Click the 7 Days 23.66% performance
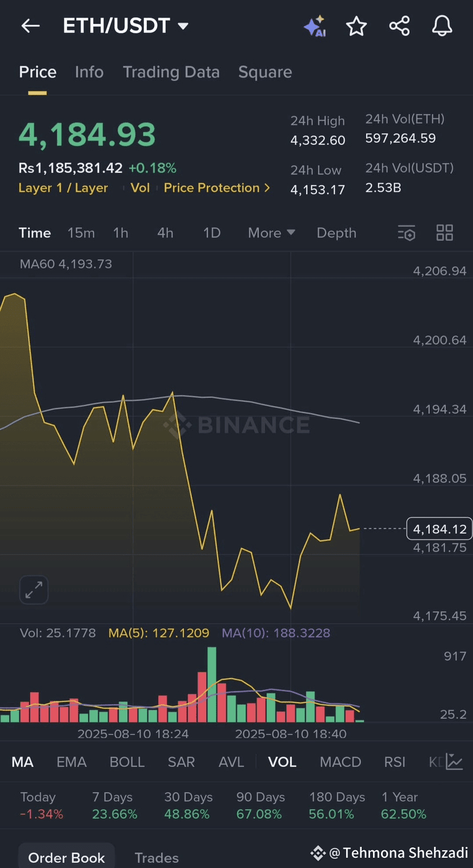473x868 pixels. 114,806
